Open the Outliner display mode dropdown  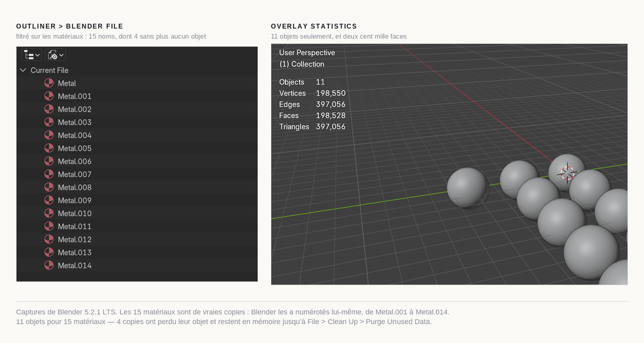(x=31, y=55)
